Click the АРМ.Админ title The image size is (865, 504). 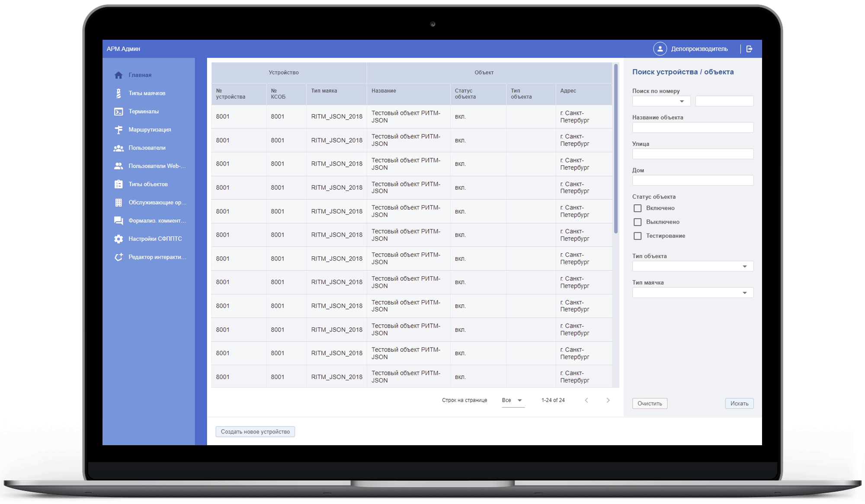click(123, 49)
